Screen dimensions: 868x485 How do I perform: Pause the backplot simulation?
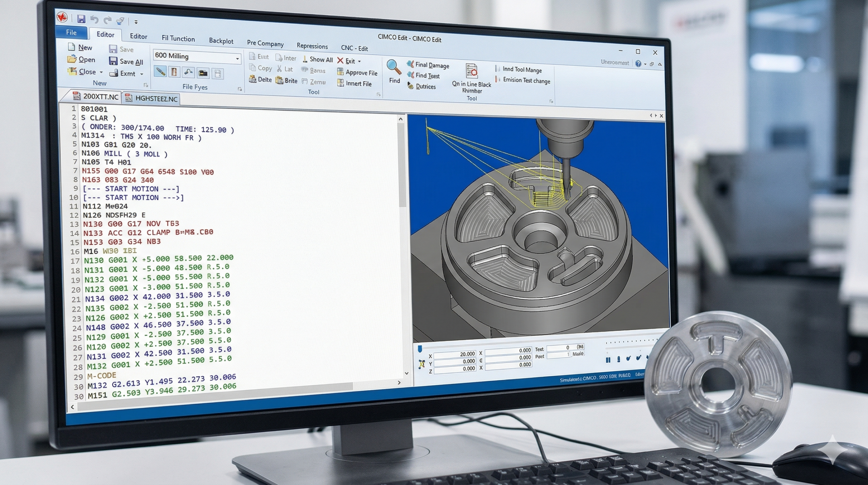[x=608, y=359]
